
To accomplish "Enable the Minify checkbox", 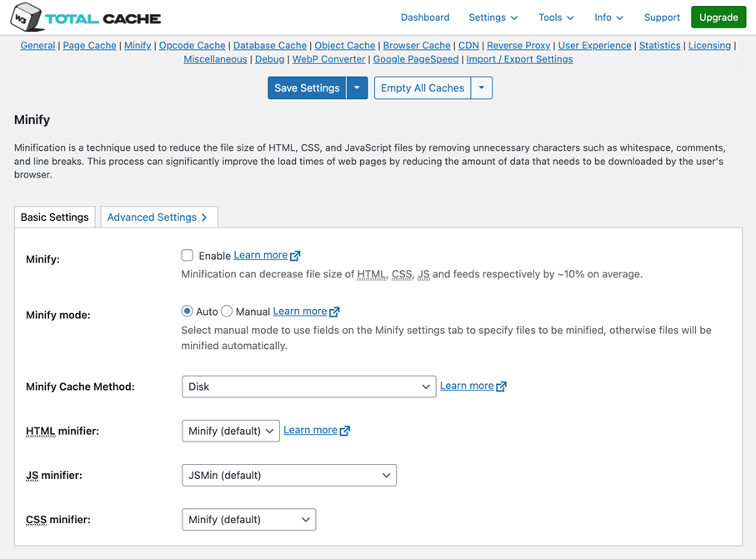I will 187,256.
